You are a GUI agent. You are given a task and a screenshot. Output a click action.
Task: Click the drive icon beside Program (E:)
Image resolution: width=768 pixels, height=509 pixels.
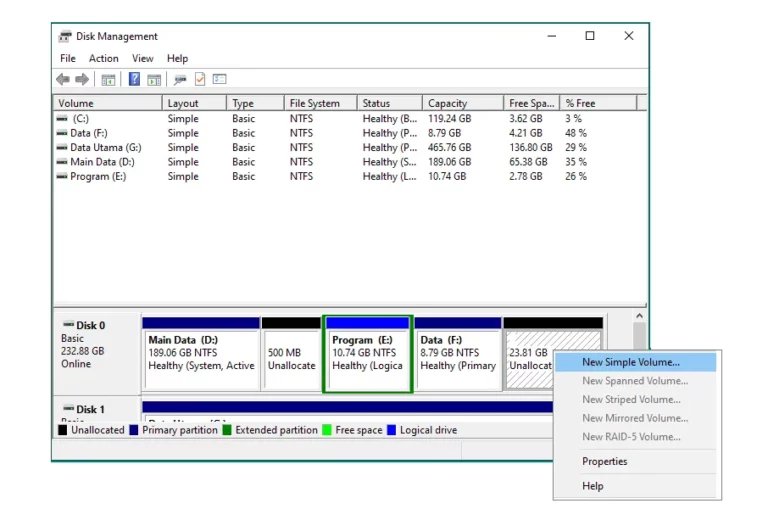click(62, 176)
